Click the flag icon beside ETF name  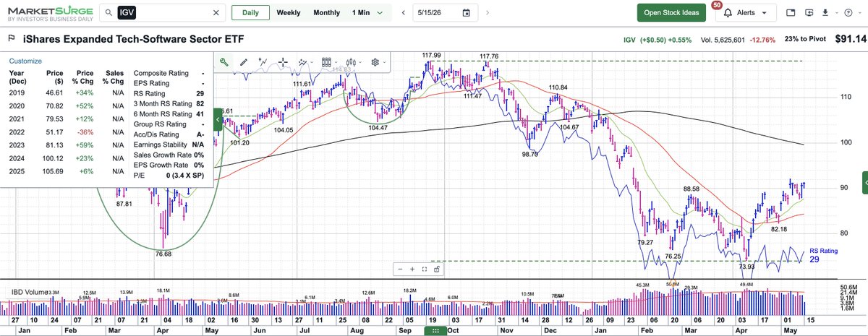[12, 40]
